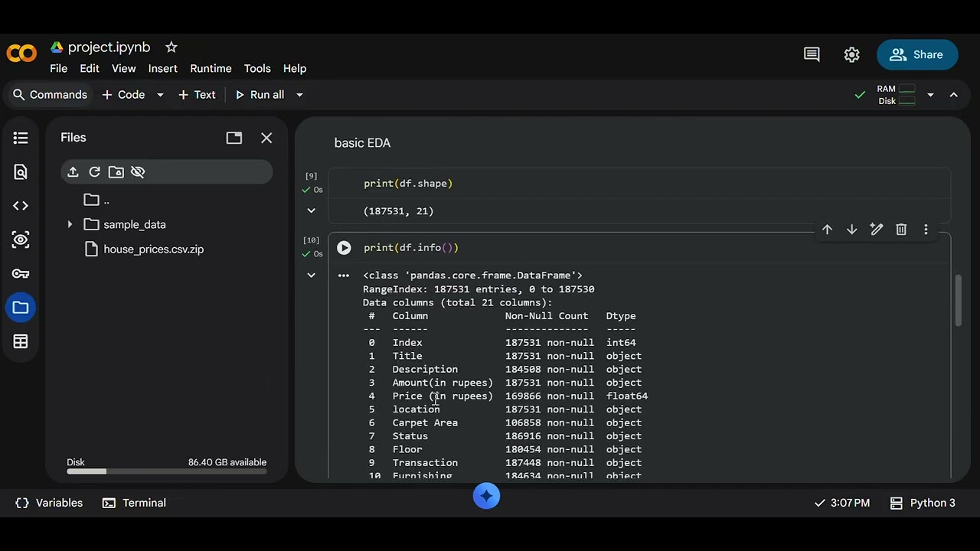Click the notebook vertical scrollbar

pyautogui.click(x=958, y=300)
